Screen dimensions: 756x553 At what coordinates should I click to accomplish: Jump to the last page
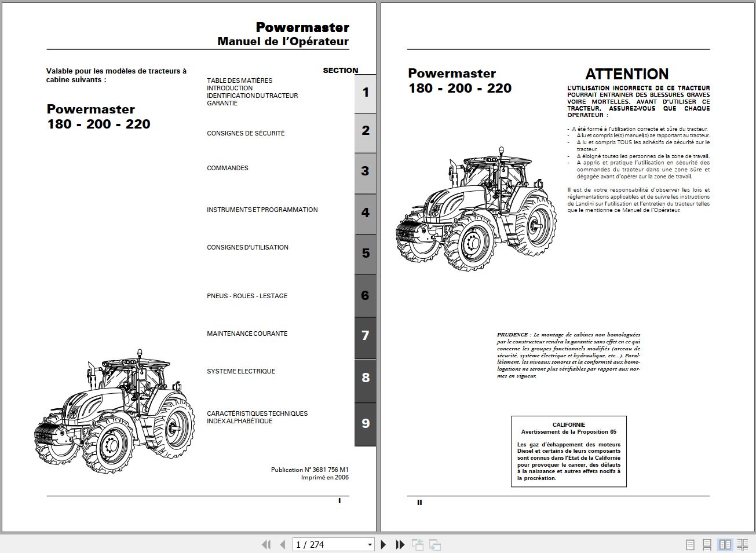pos(400,544)
